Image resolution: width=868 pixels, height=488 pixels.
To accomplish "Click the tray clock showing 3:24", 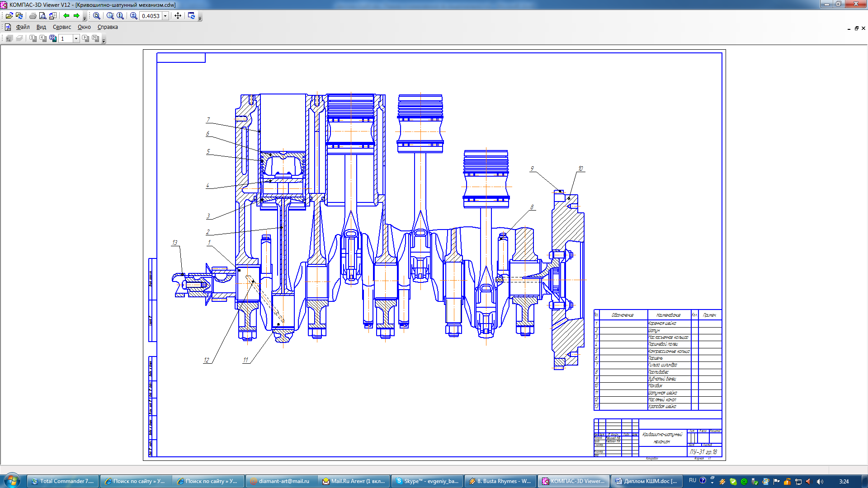I will pyautogui.click(x=844, y=482).
